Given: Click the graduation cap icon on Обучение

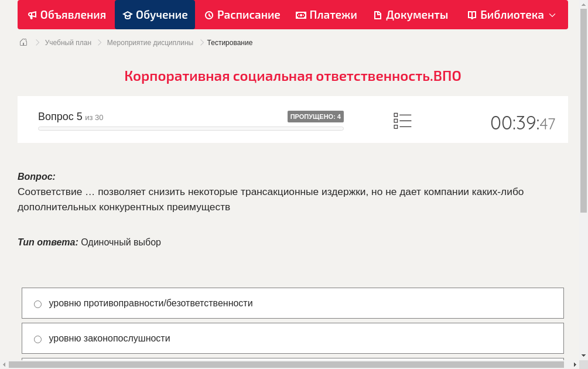Looking at the screenshot, I should pyautogui.click(x=127, y=15).
